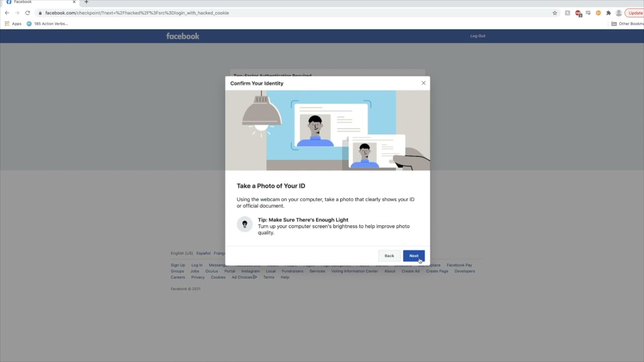
Task: Open the orange circle extension icon
Action: point(598,13)
